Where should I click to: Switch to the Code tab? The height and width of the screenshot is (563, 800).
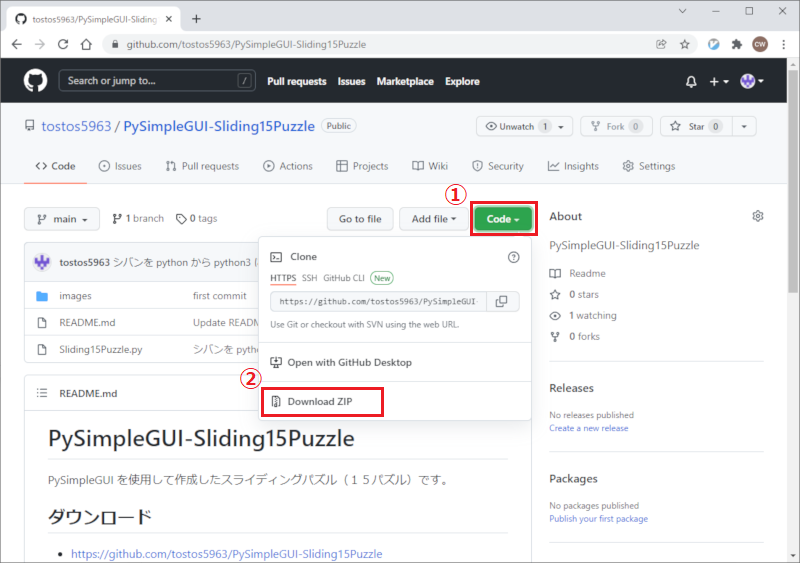(x=55, y=166)
